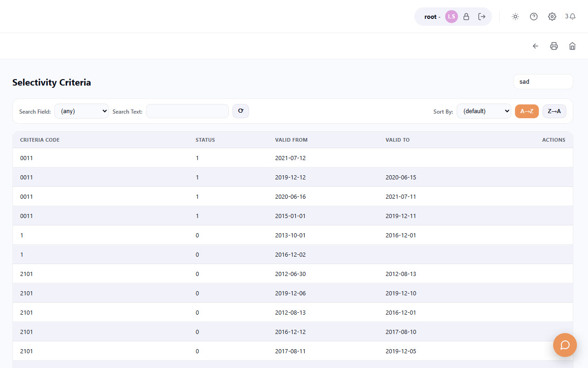
Task: Click Valid From date 2020-06-16
Action: (290, 196)
